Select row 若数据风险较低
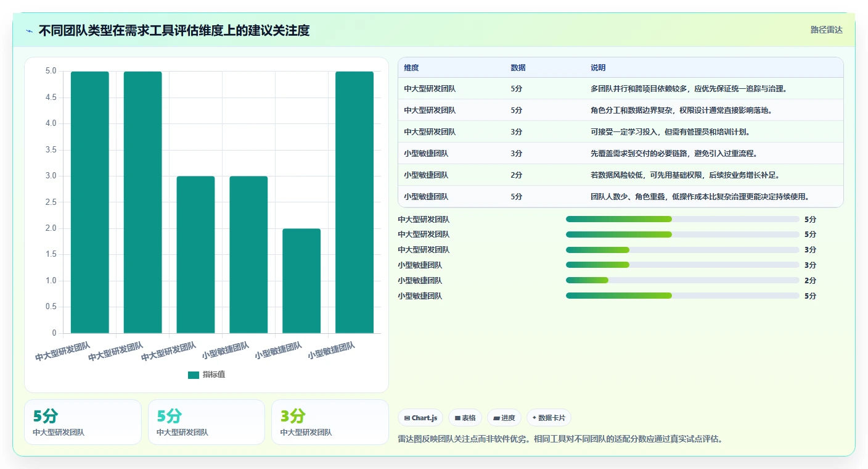Image resolution: width=868 pixels, height=469 pixels. point(621,175)
